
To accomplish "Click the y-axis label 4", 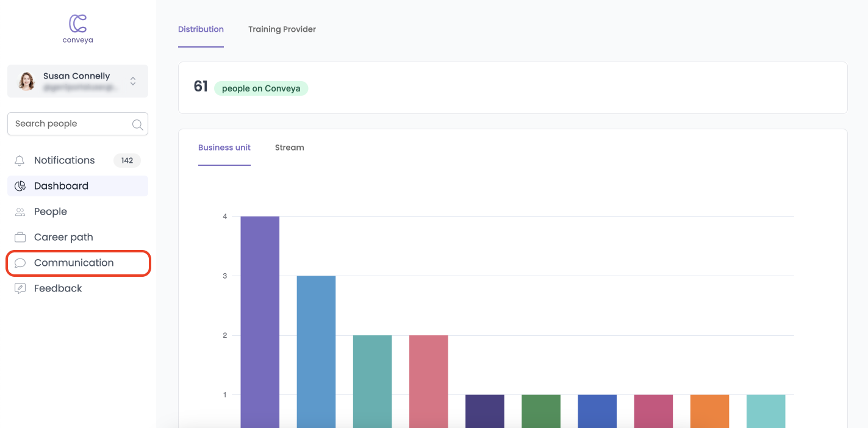I will (x=225, y=216).
